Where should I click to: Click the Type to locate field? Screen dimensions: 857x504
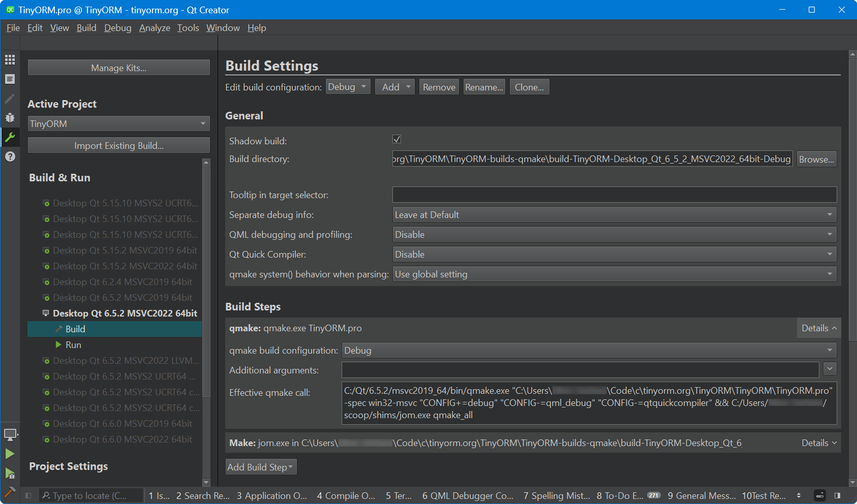pos(91,495)
